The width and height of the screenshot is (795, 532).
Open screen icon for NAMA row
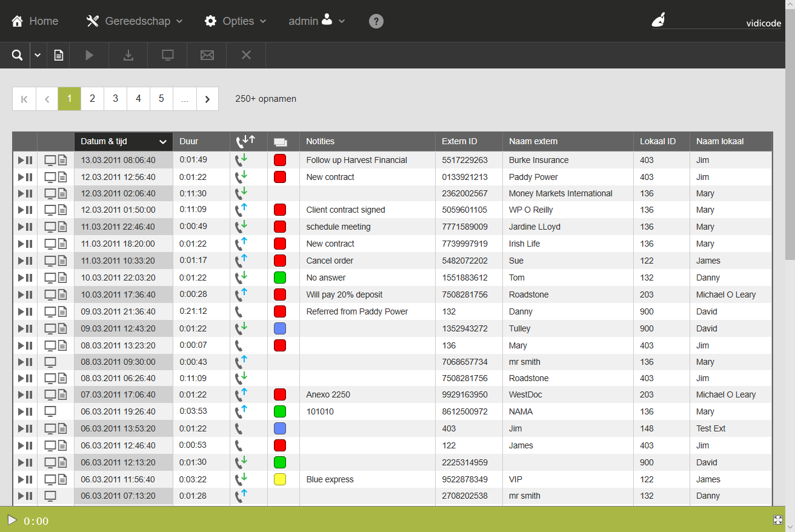(x=50, y=412)
